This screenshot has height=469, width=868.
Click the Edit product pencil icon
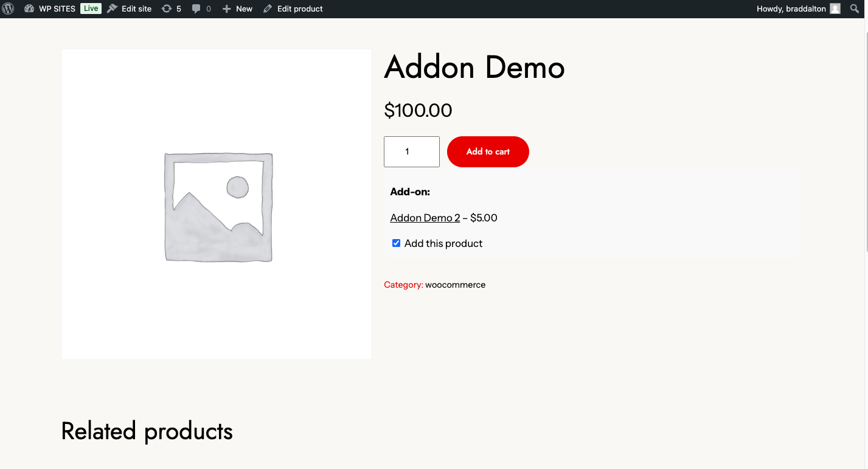(x=268, y=9)
